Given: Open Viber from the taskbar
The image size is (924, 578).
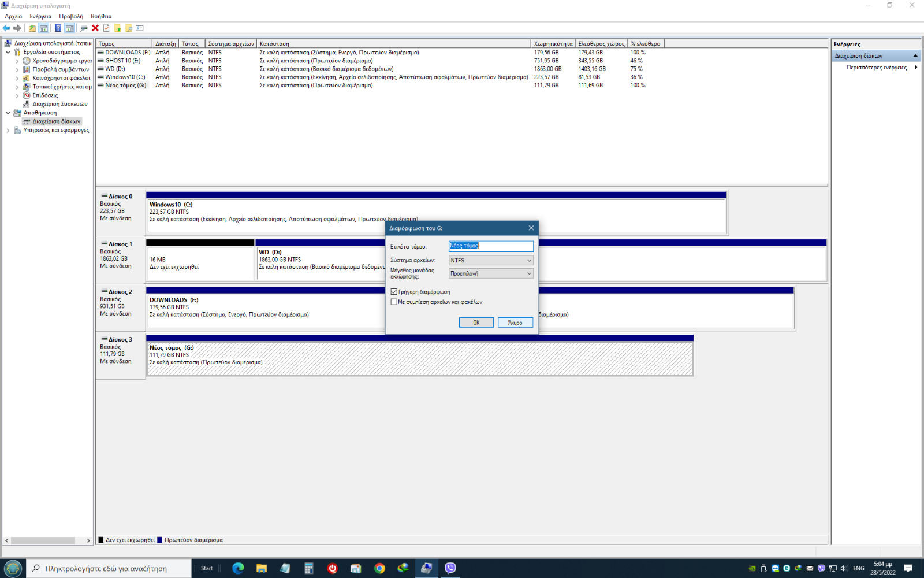Looking at the screenshot, I should coord(450,568).
